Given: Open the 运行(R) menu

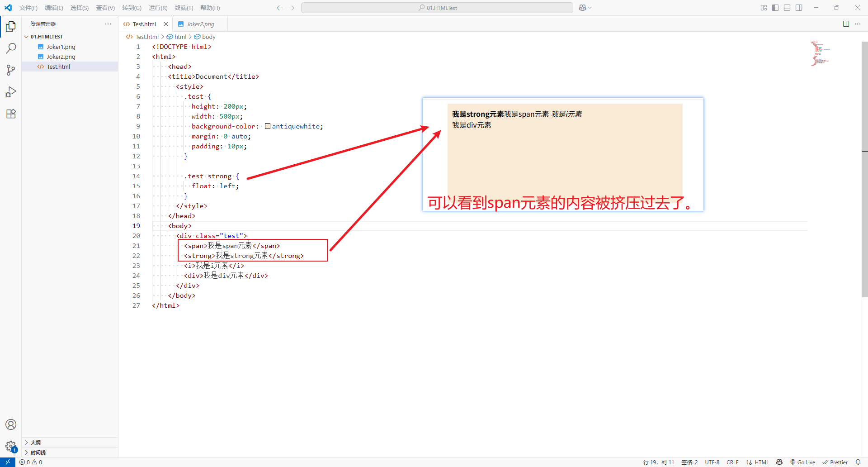Looking at the screenshot, I should [x=158, y=8].
